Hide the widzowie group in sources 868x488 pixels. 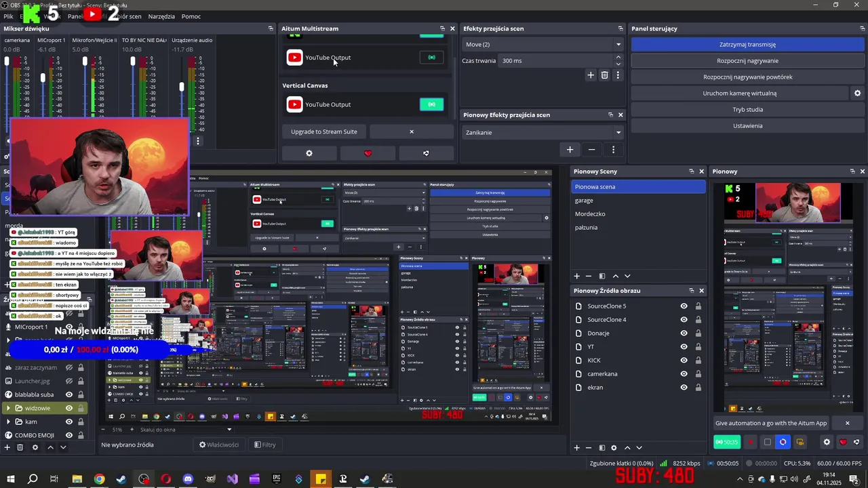(x=68, y=408)
